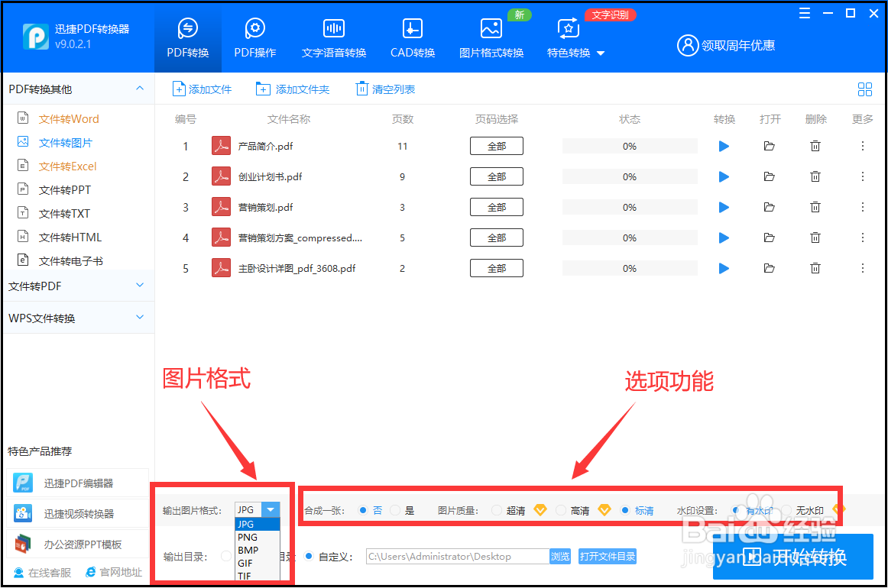
Task: Switch the file list to grid view
Action: point(865,89)
